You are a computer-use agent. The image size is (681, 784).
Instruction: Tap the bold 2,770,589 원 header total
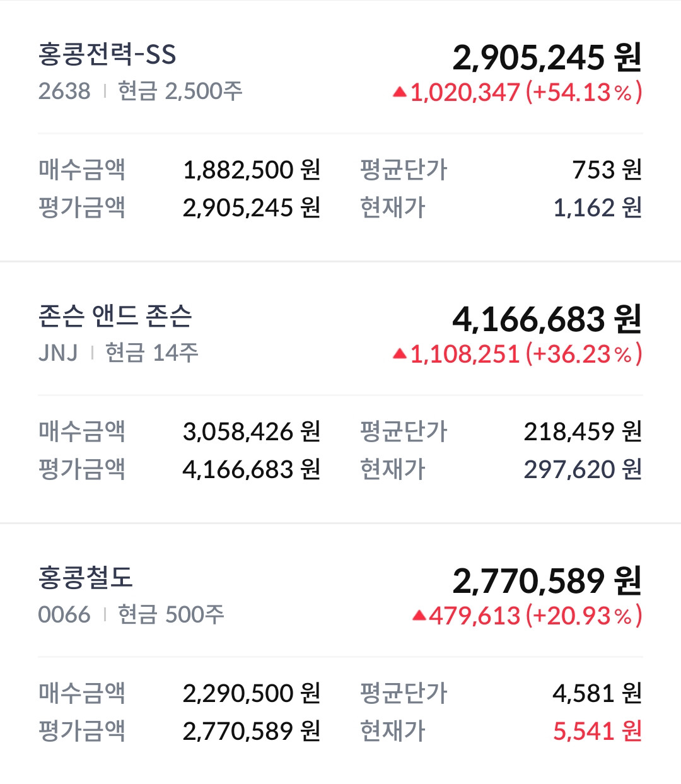tap(547, 581)
